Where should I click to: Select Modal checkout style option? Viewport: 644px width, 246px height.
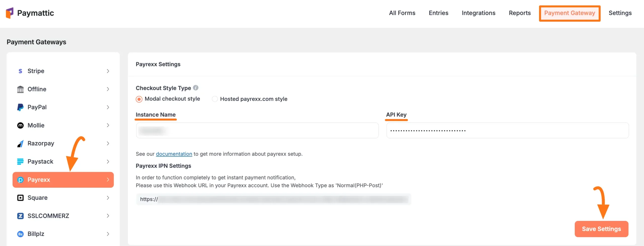pos(139,99)
